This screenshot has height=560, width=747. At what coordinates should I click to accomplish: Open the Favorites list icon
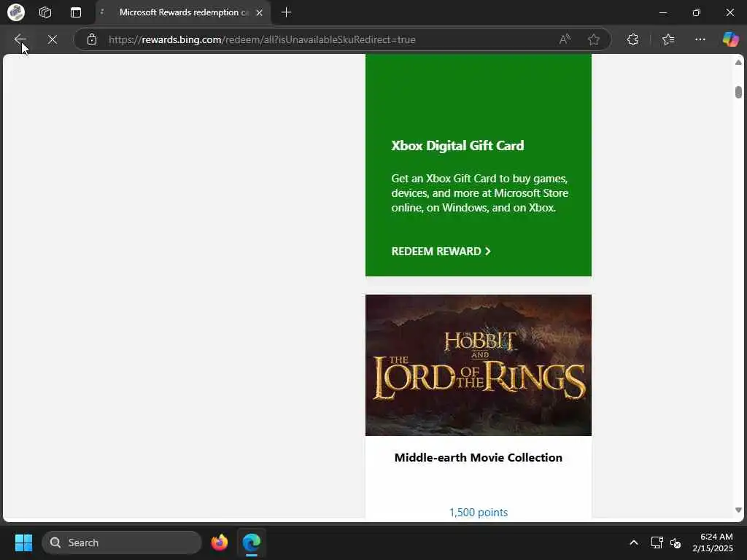pos(668,39)
